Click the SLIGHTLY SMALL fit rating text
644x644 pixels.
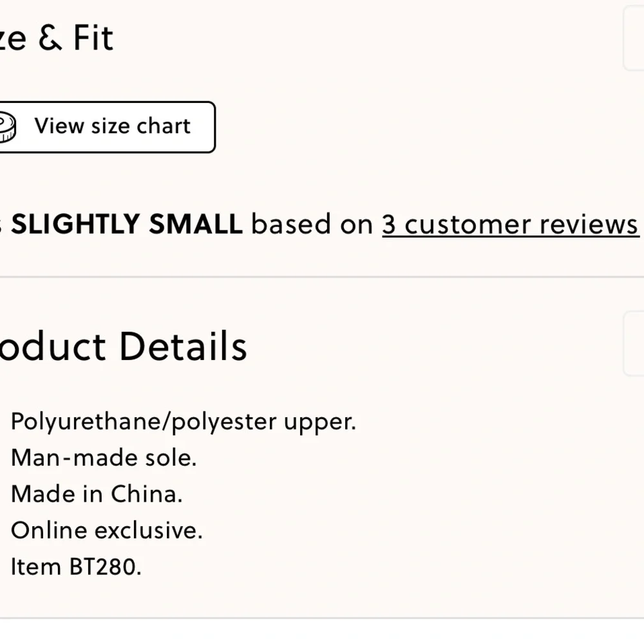[x=127, y=224]
